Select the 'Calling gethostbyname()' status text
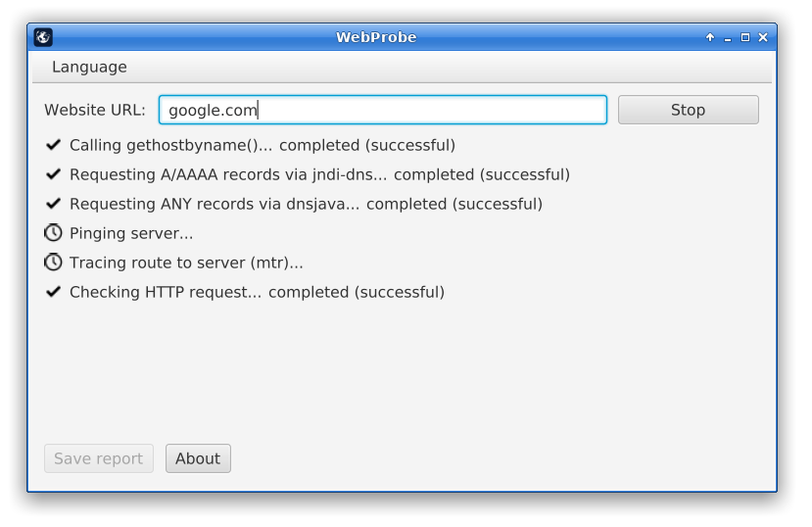The height and width of the screenshot is (527, 812). click(262, 145)
